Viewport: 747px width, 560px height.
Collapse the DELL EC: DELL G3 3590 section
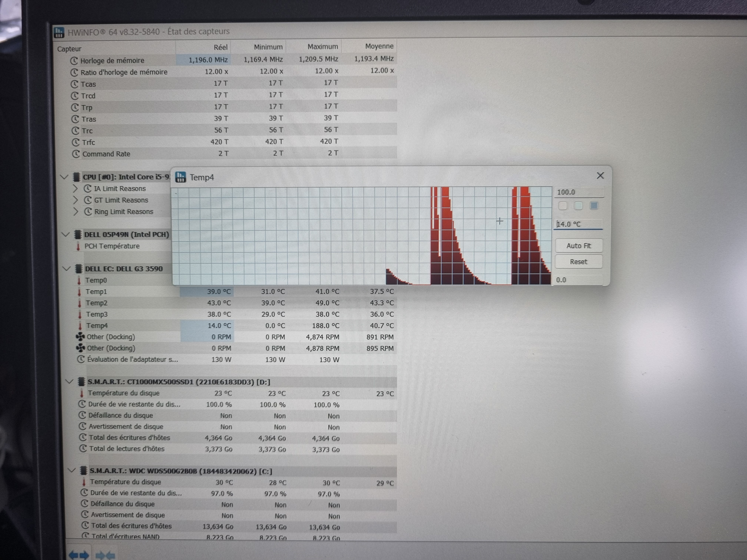[x=67, y=269]
